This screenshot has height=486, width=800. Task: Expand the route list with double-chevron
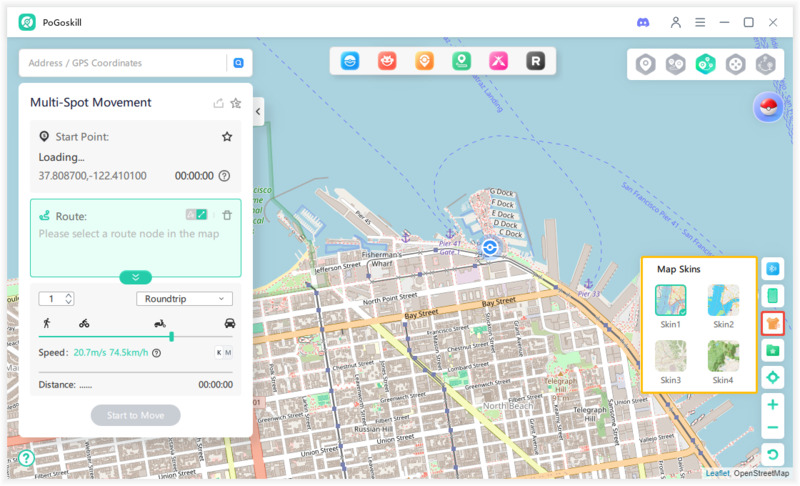pyautogui.click(x=135, y=277)
